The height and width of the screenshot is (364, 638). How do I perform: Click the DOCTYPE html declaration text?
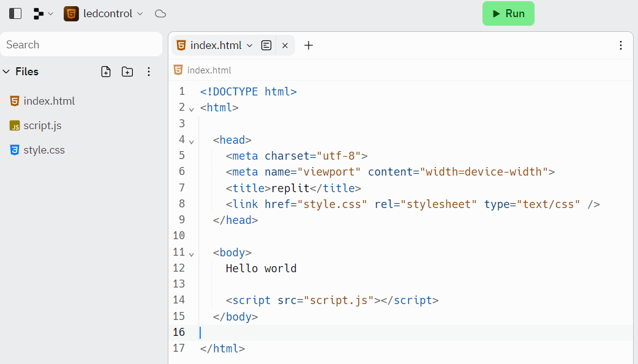[248, 92]
